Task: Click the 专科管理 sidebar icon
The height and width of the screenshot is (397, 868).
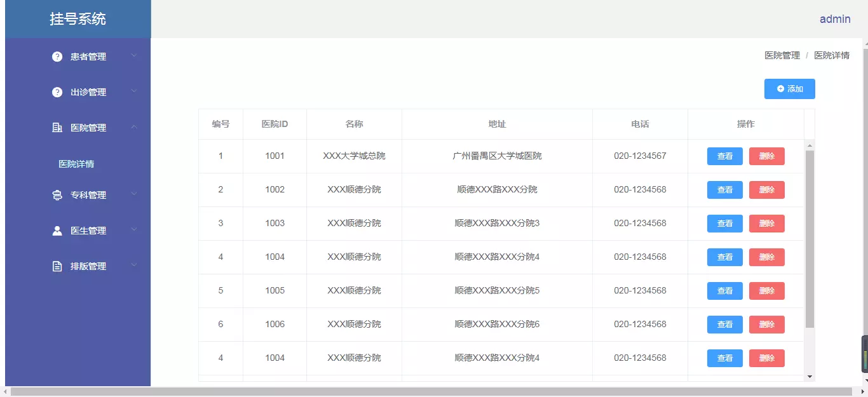Action: (57, 195)
